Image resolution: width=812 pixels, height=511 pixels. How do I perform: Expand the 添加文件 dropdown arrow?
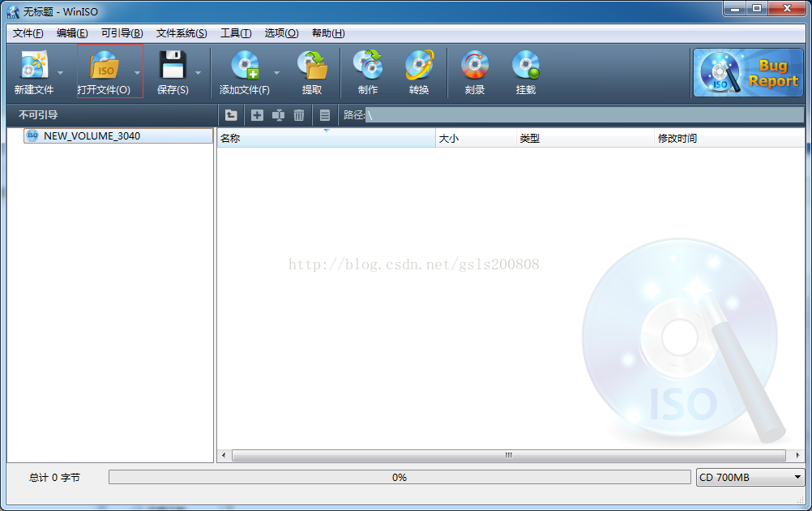(276, 72)
